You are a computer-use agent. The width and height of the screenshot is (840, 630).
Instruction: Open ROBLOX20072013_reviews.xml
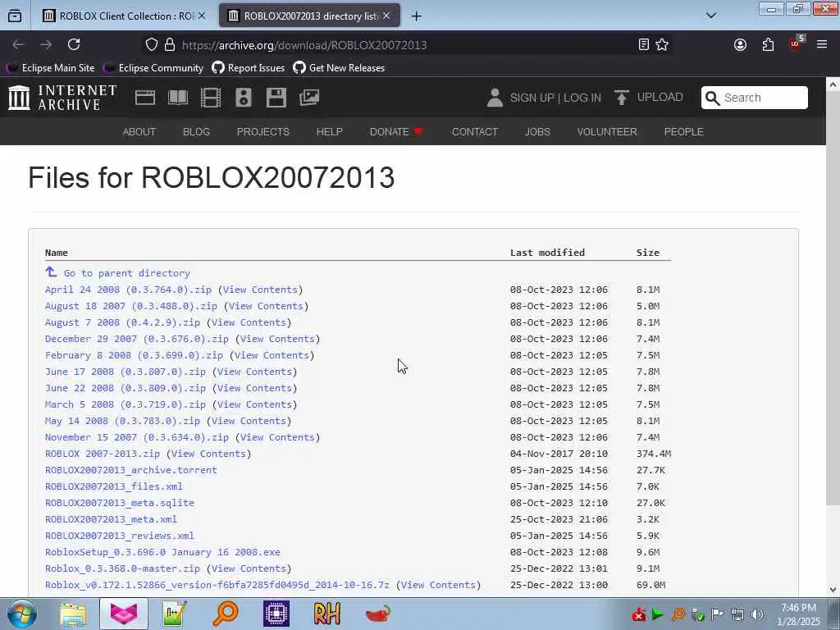(x=120, y=536)
